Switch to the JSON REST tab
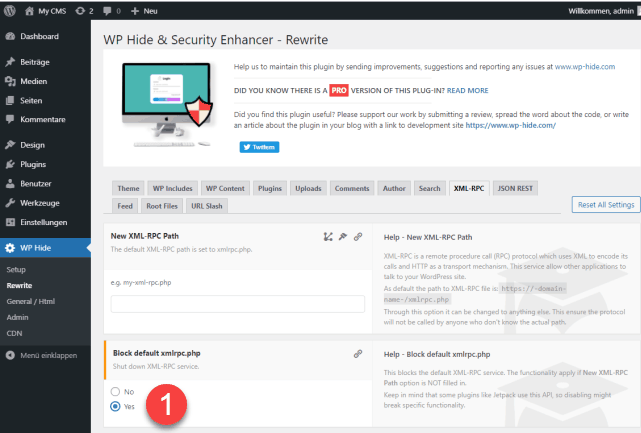 [515, 188]
